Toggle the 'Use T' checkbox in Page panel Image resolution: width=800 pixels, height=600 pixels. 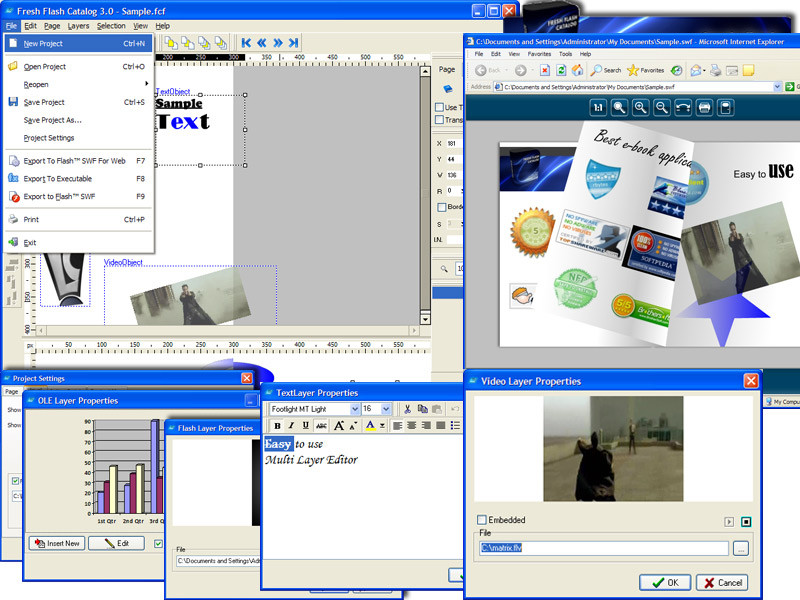coord(439,107)
